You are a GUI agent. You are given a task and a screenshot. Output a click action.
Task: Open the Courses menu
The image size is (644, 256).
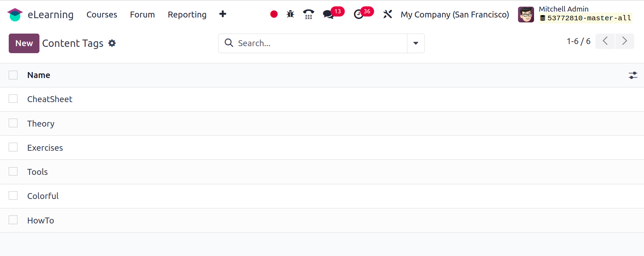click(x=102, y=15)
